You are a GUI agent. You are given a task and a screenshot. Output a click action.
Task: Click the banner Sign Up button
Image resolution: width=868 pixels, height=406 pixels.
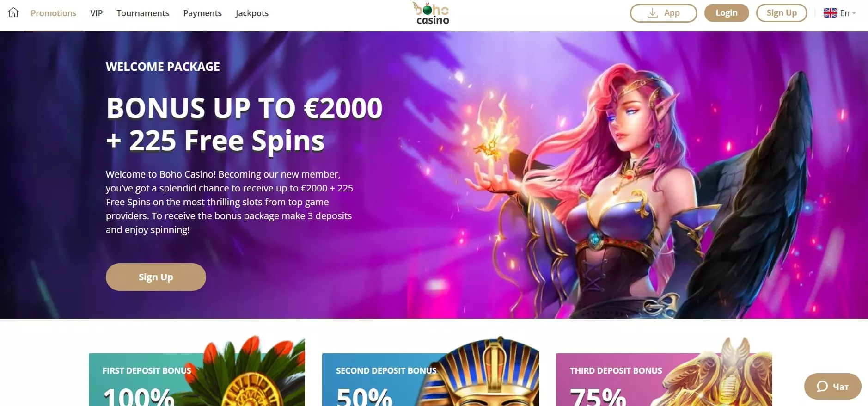[x=156, y=277]
